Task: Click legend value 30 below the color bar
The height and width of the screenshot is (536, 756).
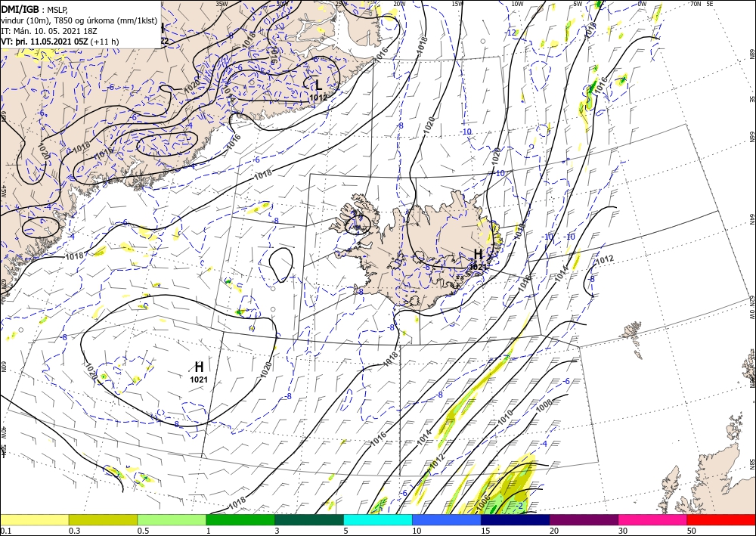Action: click(x=623, y=531)
